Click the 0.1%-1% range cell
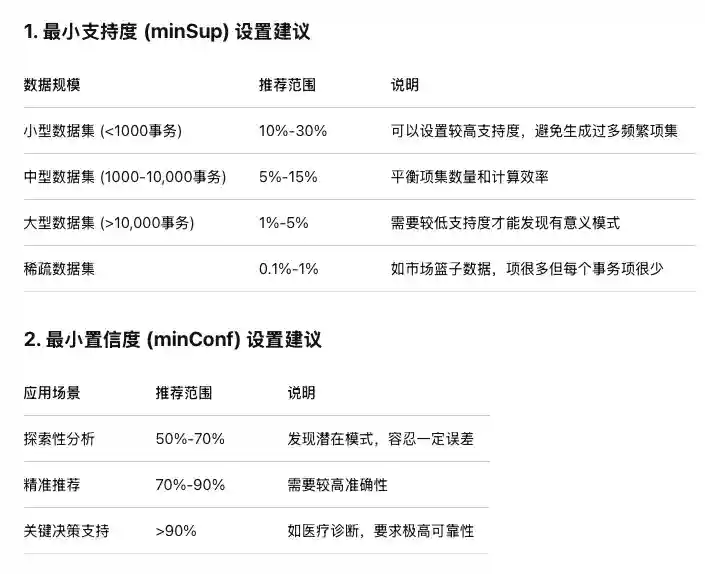 tap(288, 269)
